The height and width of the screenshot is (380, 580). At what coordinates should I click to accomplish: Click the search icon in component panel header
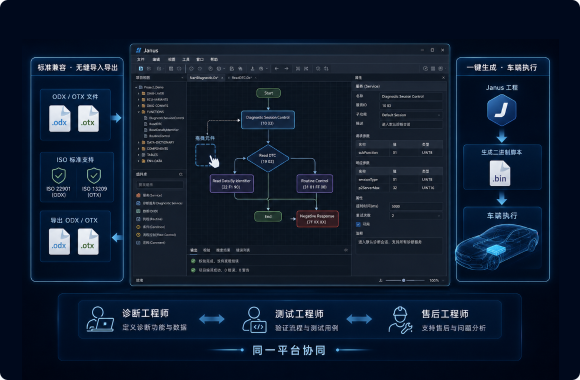point(181,174)
